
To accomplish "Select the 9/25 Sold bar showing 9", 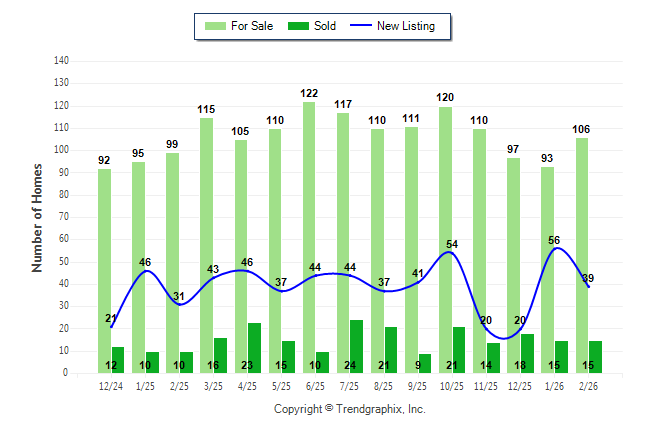I will (x=424, y=363).
